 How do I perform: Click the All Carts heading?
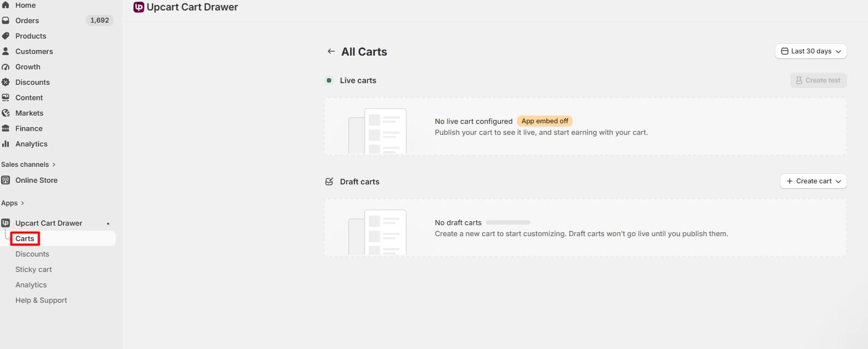[364, 52]
